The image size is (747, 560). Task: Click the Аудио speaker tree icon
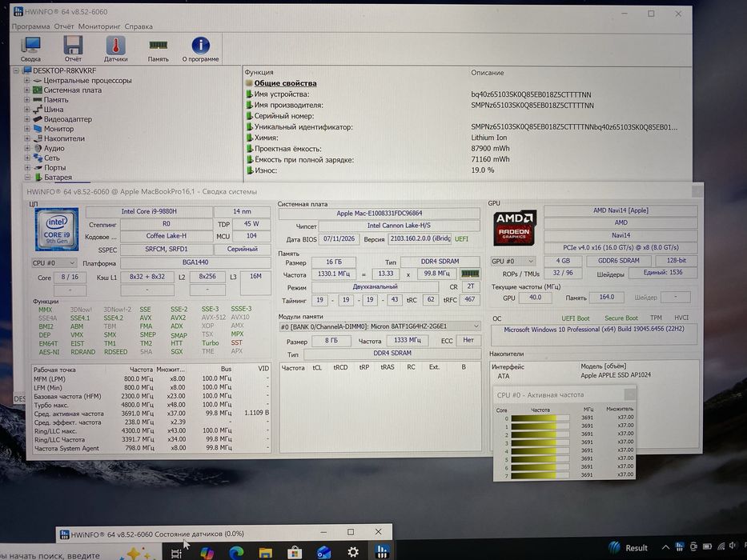coord(38,148)
